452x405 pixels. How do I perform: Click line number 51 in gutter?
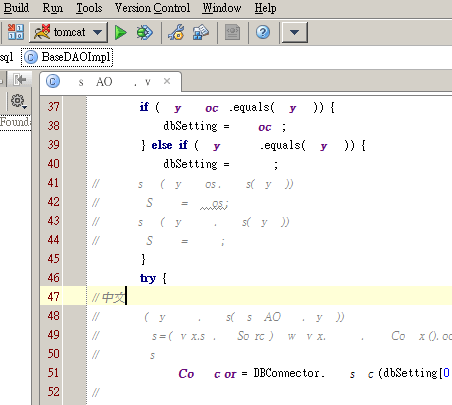point(53,373)
